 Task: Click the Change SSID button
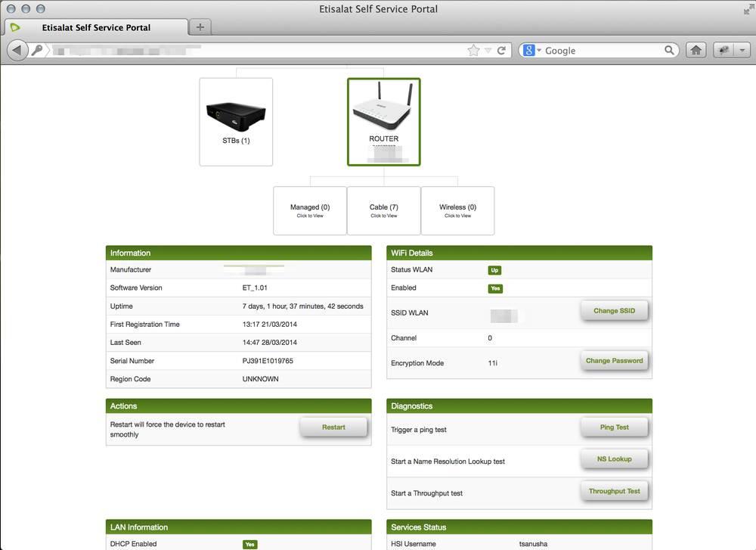[x=614, y=311]
